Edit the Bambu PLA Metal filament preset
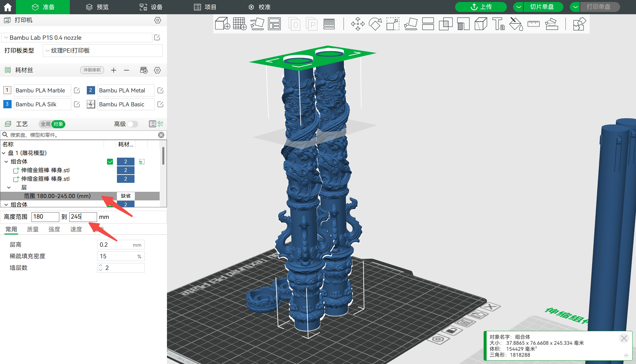This screenshot has width=636, height=364. (160, 90)
